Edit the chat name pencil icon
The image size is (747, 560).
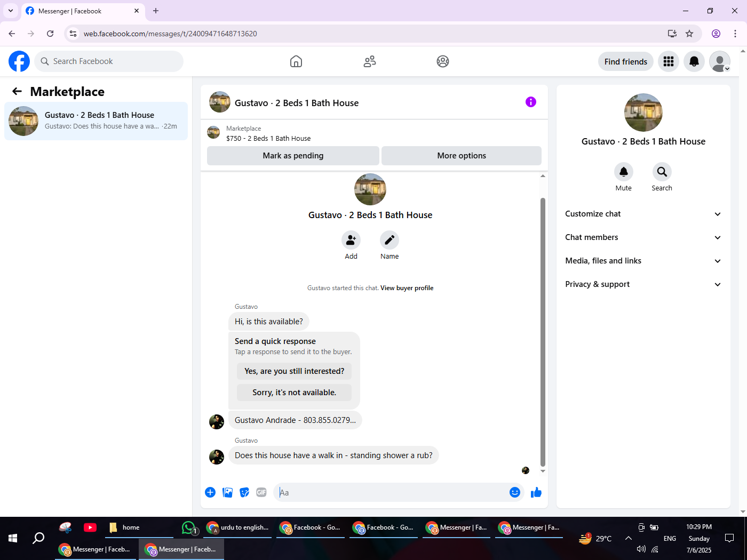390,240
